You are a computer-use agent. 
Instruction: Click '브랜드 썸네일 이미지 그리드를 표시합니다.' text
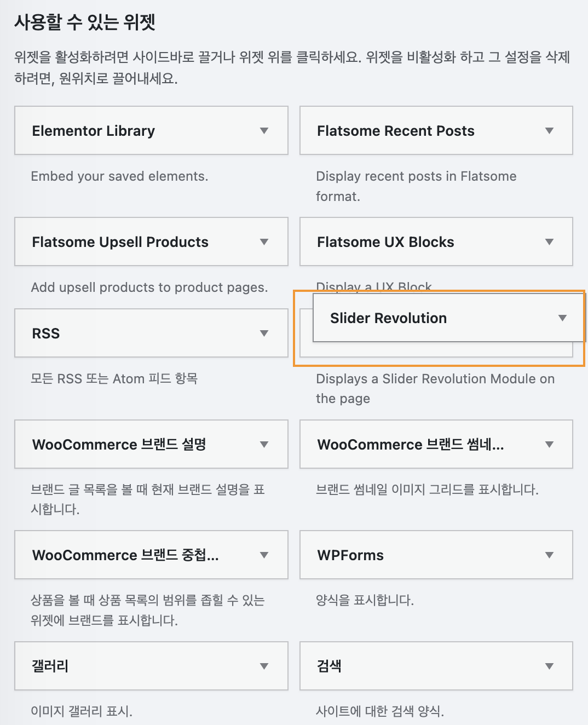click(428, 490)
